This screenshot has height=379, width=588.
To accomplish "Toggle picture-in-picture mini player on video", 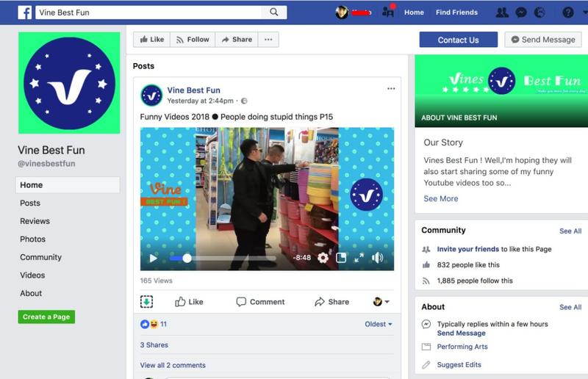I will (x=341, y=258).
